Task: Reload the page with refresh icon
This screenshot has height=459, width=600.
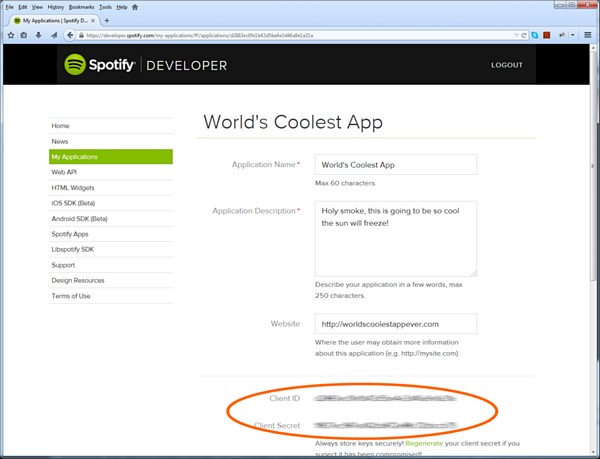Action: tap(524, 35)
